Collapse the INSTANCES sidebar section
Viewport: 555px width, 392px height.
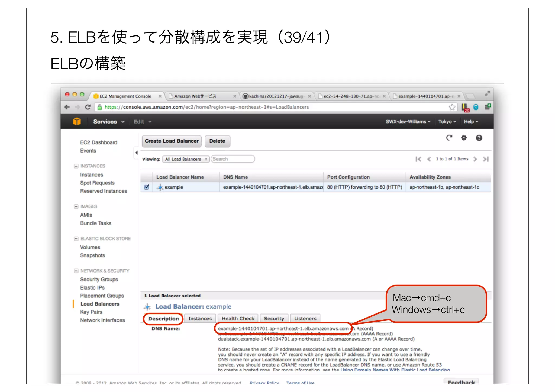pos(76,166)
